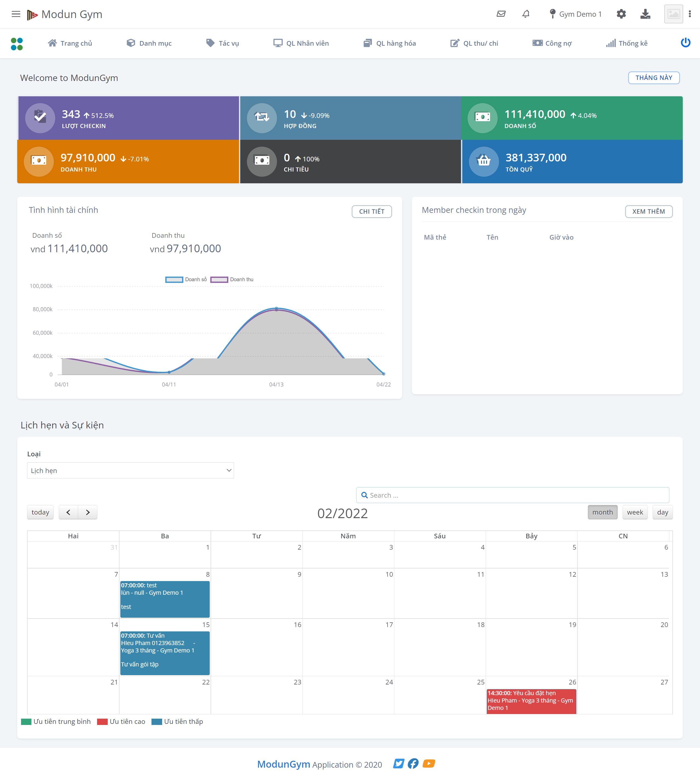Click the chart peak point at 04/13
This screenshot has height=772, width=700.
(x=276, y=309)
